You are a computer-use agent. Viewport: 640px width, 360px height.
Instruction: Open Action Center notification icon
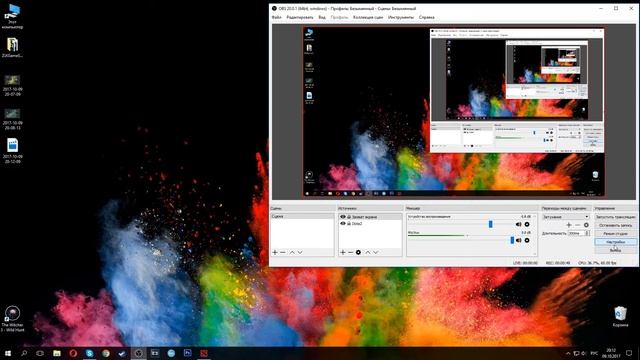click(x=629, y=353)
